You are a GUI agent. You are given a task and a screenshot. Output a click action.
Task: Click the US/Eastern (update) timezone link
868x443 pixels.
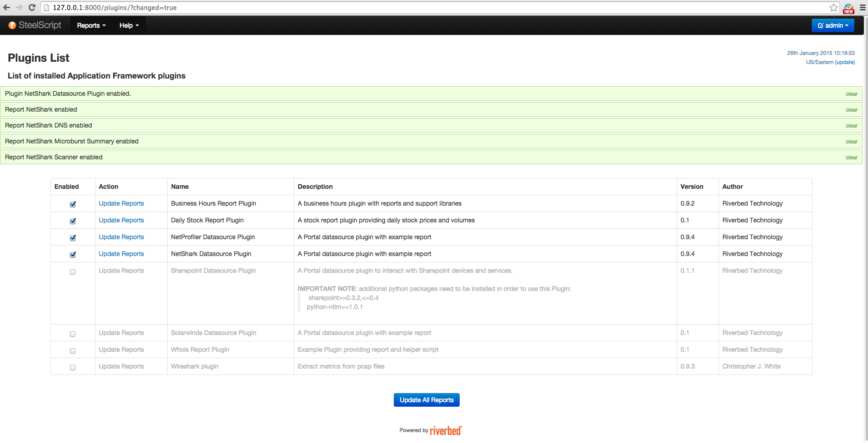pos(830,62)
